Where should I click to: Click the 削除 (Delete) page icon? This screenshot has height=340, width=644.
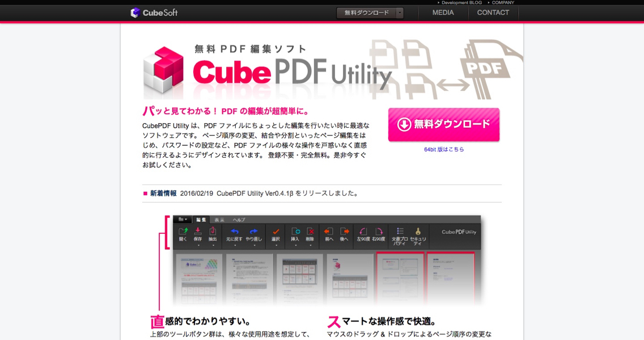coord(310,232)
